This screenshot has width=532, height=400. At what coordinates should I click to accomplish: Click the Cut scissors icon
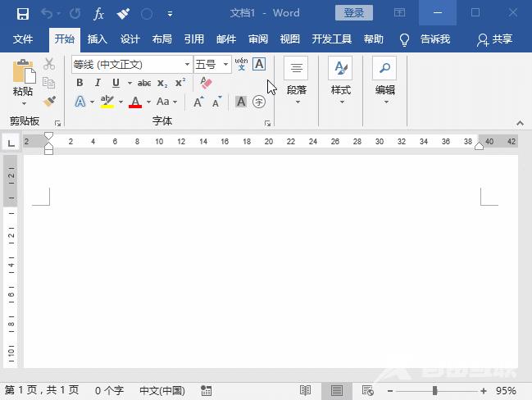(49, 64)
